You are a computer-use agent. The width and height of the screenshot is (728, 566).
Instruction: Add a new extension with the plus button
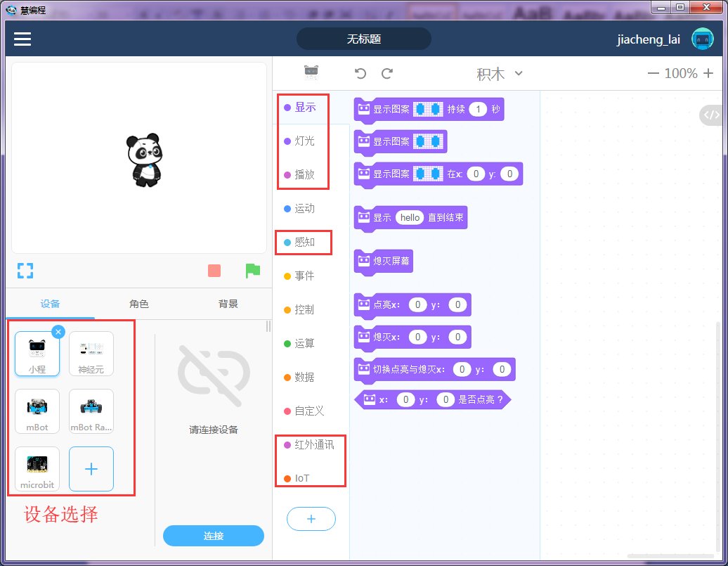[x=311, y=519]
